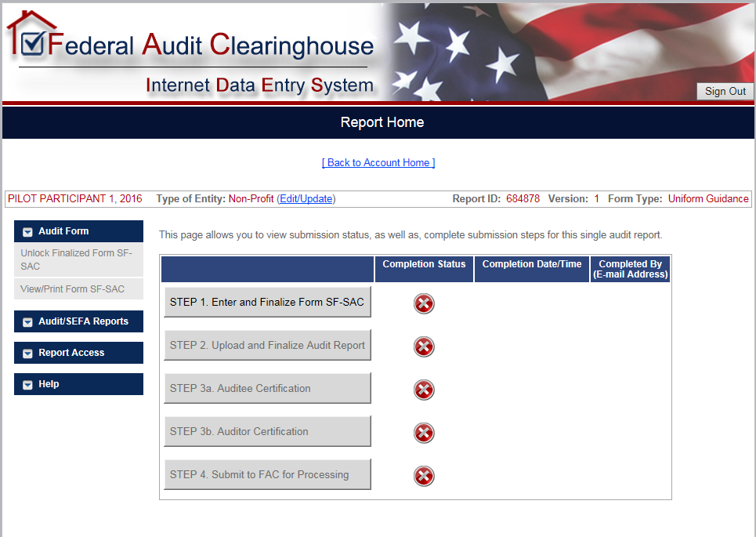Open the Help menu header
756x537 pixels.
pos(78,384)
